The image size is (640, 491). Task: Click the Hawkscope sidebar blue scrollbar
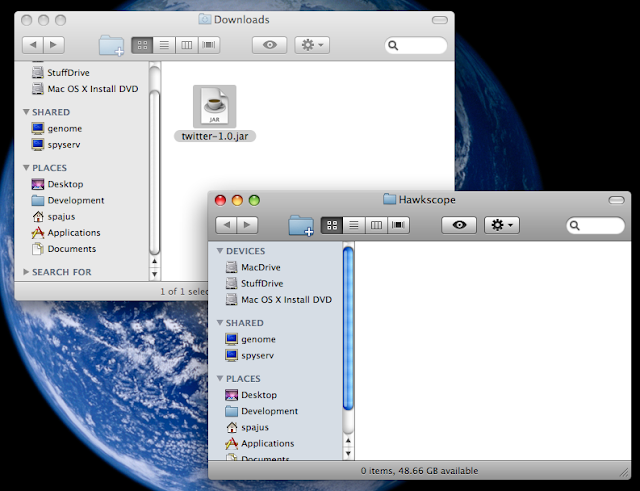tap(348, 330)
